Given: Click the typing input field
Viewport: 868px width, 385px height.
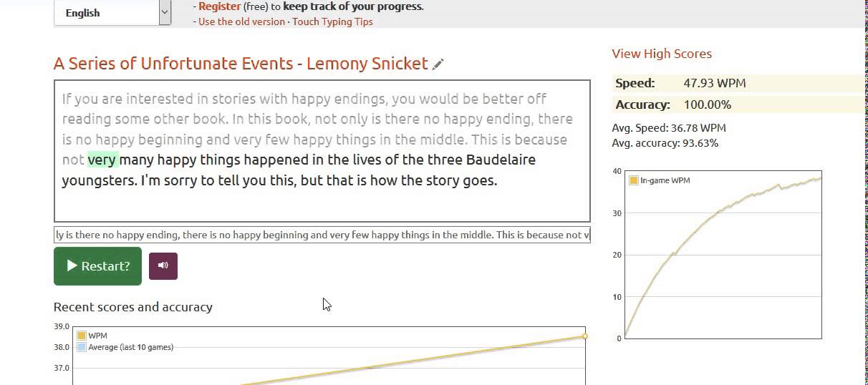Looking at the screenshot, I should coord(322,235).
